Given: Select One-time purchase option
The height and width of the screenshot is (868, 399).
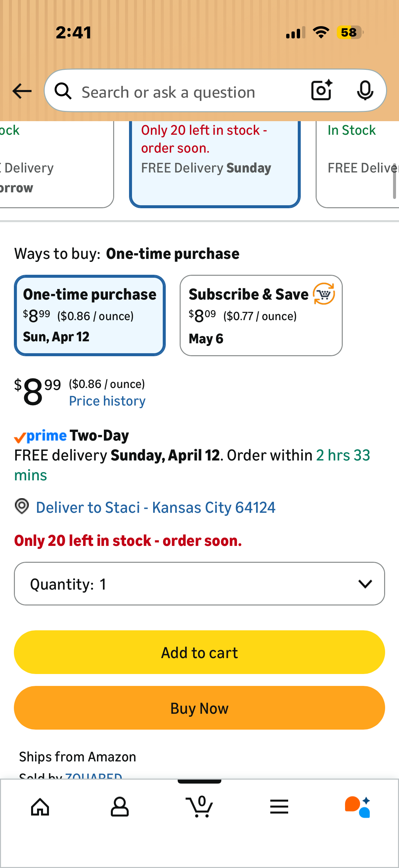Looking at the screenshot, I should [90, 315].
